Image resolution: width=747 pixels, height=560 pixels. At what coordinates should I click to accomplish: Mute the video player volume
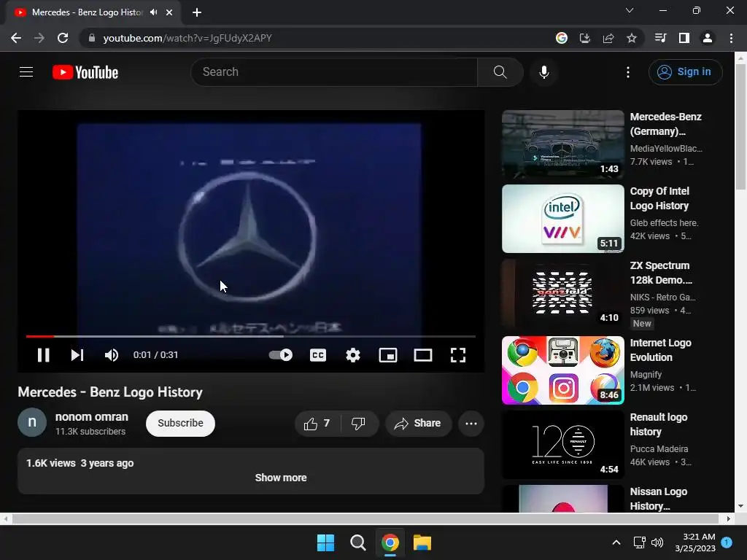coord(112,355)
